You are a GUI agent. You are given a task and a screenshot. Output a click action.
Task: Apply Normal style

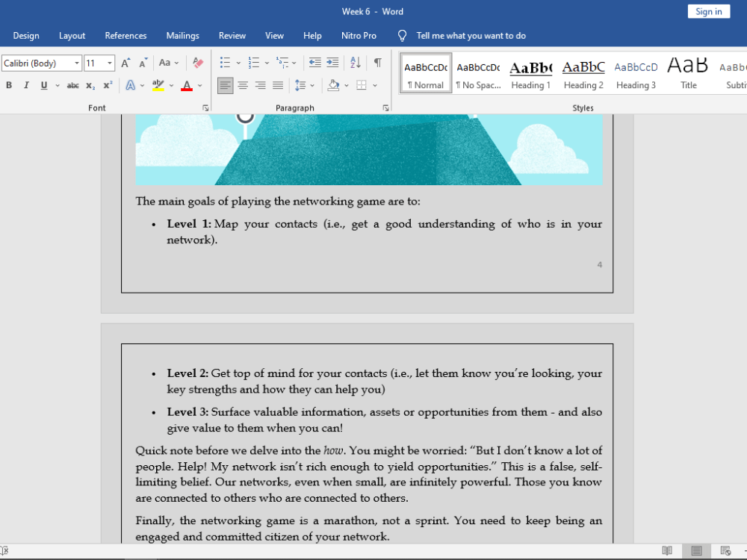426,73
